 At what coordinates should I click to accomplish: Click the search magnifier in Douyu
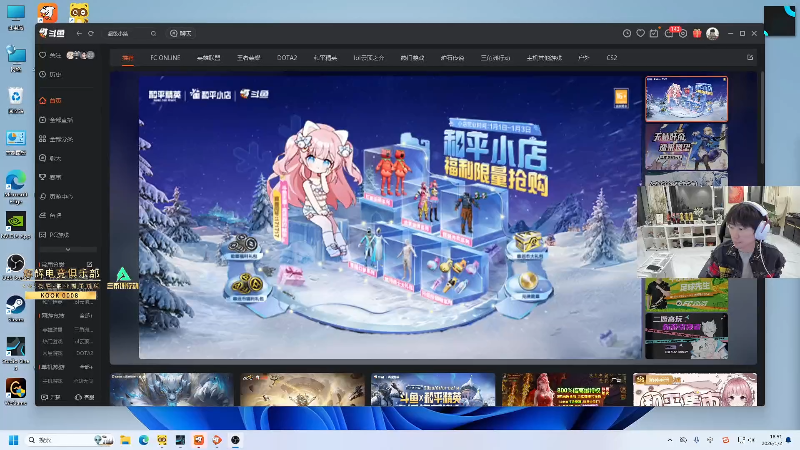153,33
